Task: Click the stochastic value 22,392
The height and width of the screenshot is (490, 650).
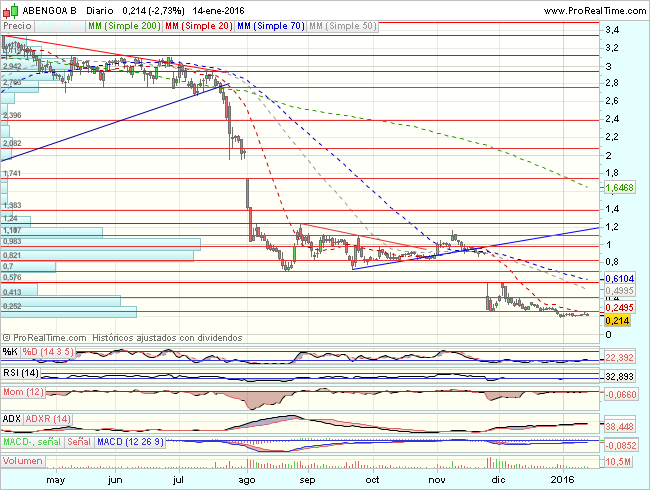Action: (x=619, y=357)
